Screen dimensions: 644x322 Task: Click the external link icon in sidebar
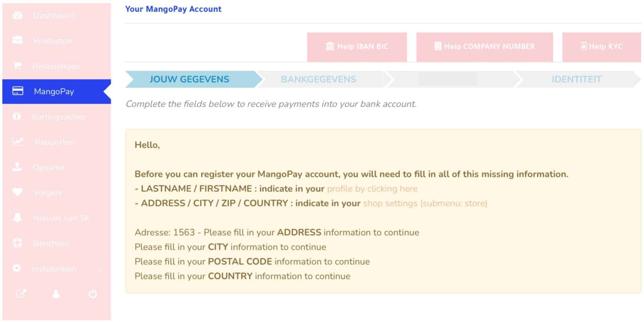pyautogui.click(x=21, y=294)
